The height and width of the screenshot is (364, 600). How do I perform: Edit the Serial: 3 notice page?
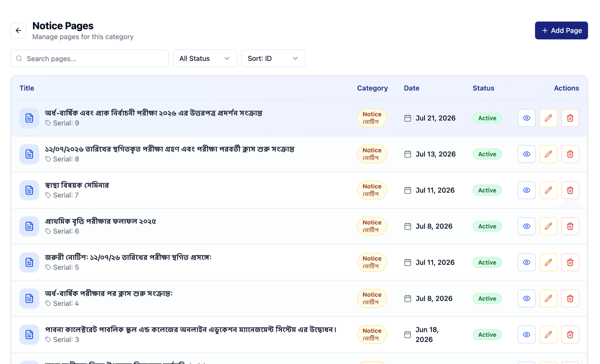pyautogui.click(x=548, y=334)
